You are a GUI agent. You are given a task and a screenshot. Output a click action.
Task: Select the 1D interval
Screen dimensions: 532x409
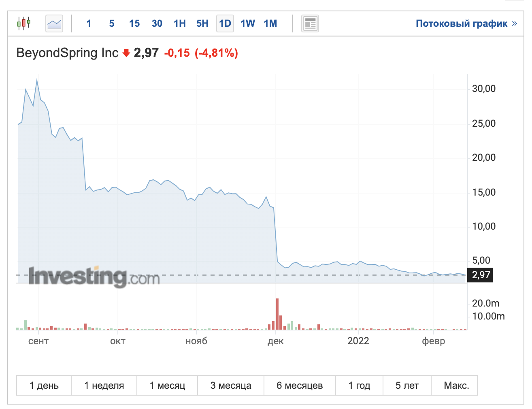click(x=225, y=23)
